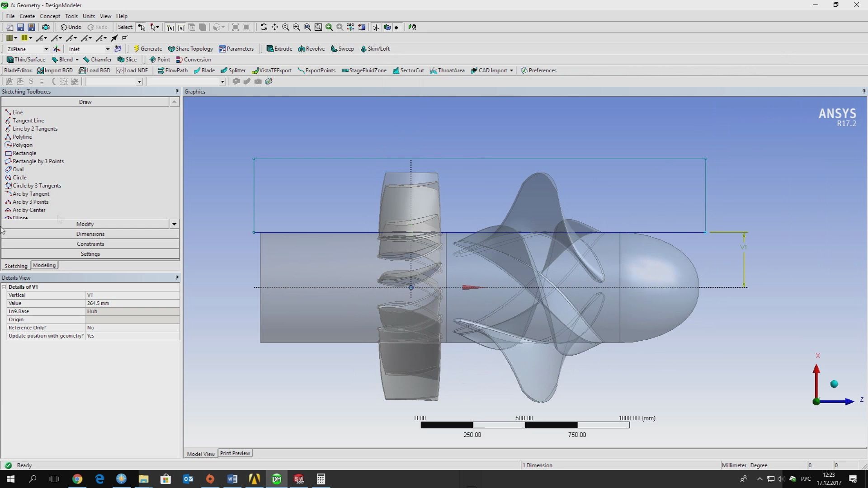868x488 pixels.
Task: Select the Revolve tool icon
Action: tap(301, 48)
